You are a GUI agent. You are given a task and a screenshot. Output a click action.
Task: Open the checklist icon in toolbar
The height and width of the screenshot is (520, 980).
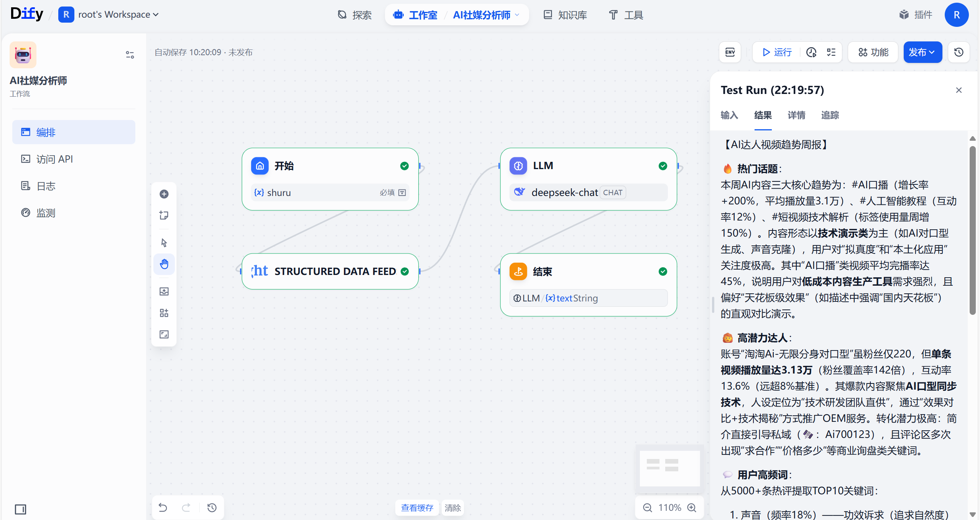click(831, 52)
